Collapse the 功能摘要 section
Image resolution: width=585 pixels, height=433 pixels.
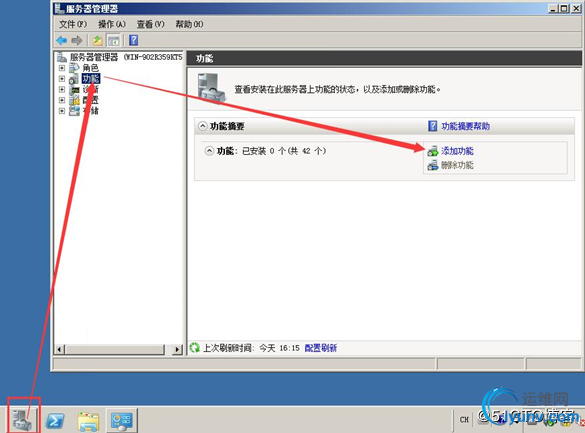tap(202, 126)
